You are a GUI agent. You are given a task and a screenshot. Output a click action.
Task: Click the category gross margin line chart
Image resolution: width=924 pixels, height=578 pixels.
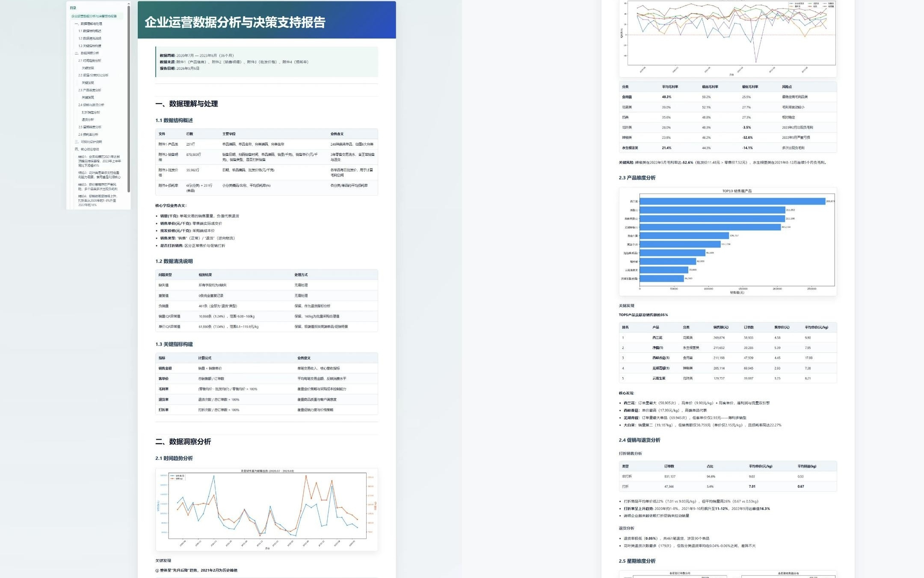(x=728, y=38)
